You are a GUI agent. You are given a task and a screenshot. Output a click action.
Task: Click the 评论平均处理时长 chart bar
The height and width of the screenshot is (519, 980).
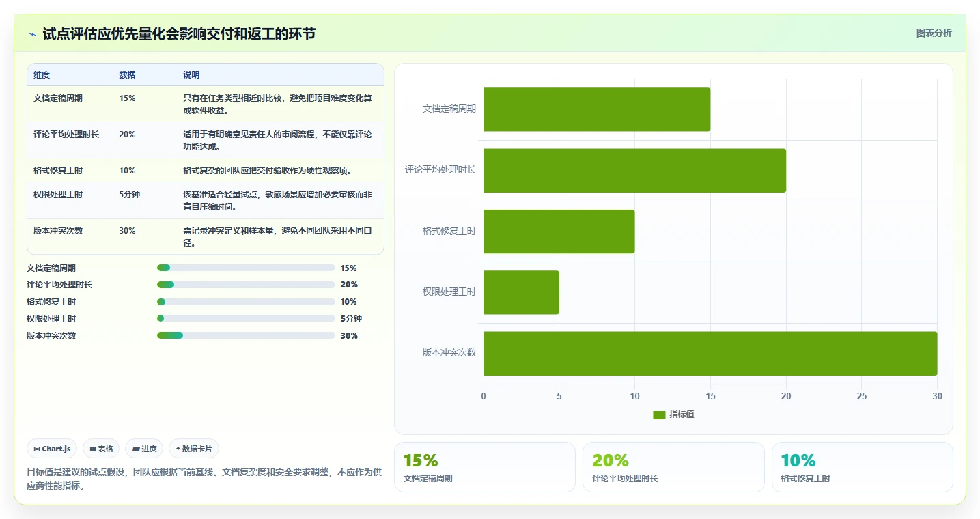[x=634, y=170]
